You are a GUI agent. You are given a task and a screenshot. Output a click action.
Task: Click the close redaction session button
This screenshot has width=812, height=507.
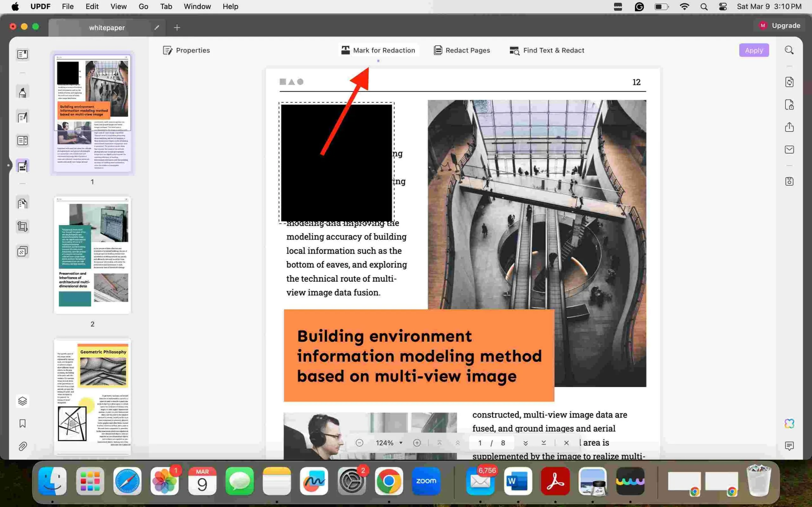[566, 443]
